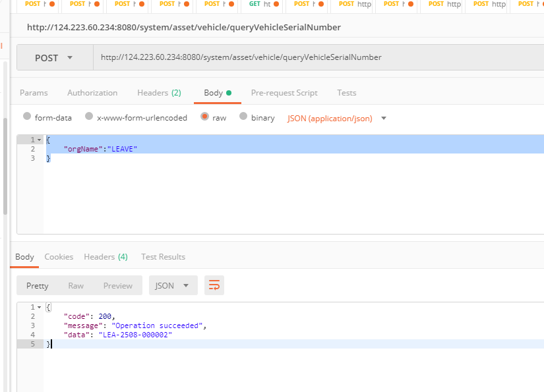
Task: Switch response view to Raw
Action: coord(76,285)
